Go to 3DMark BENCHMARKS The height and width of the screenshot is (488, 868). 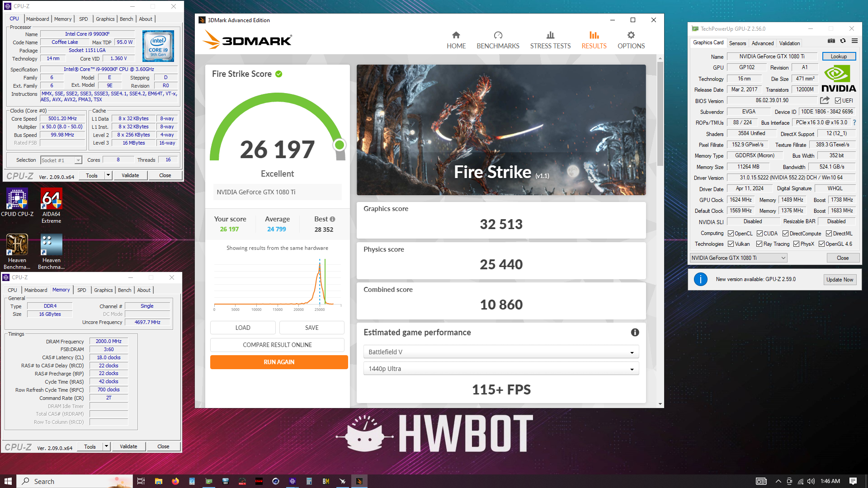(x=498, y=40)
